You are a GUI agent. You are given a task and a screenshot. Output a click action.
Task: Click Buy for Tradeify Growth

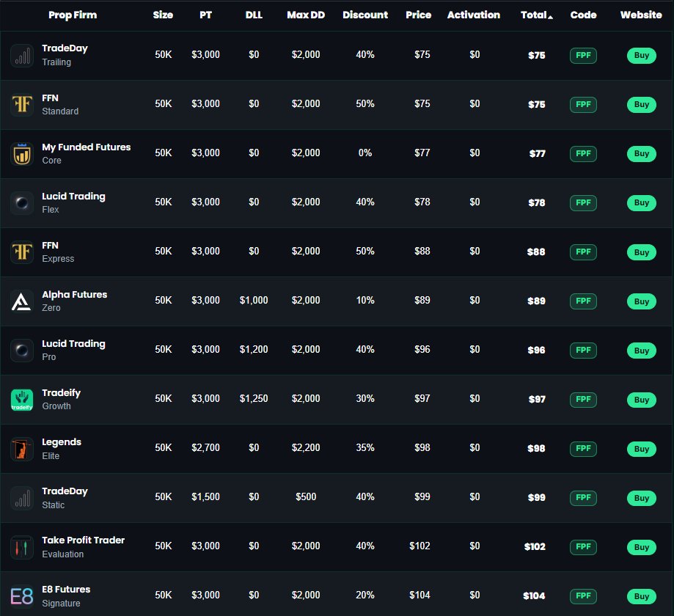pos(641,400)
